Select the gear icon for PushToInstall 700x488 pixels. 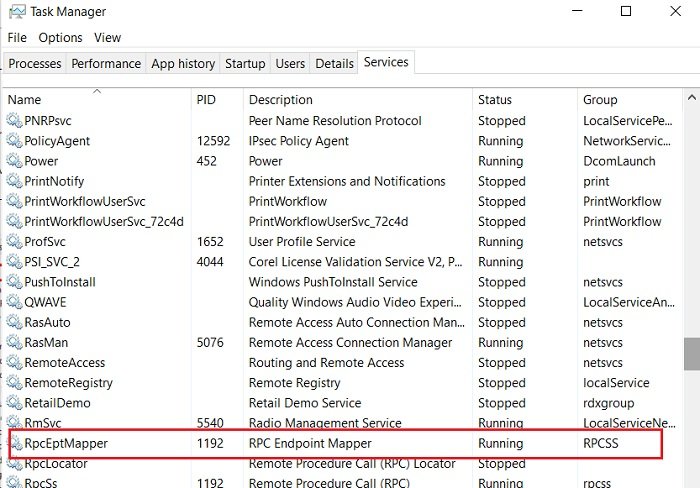14,282
